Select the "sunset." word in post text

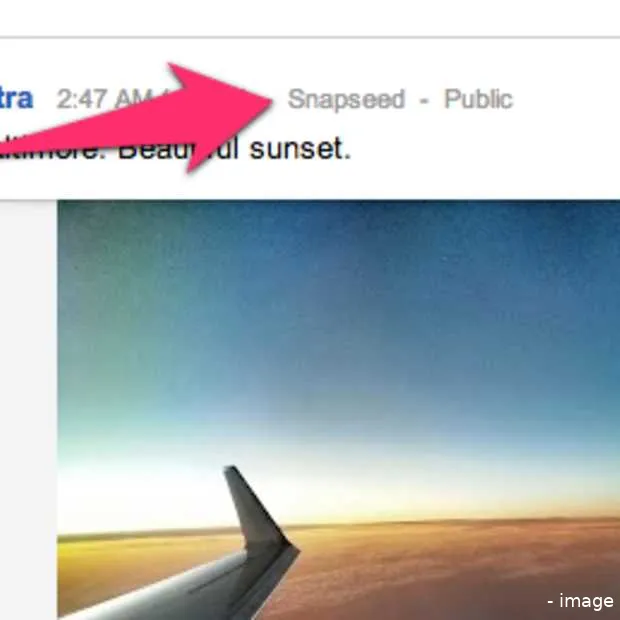pyautogui.click(x=300, y=149)
